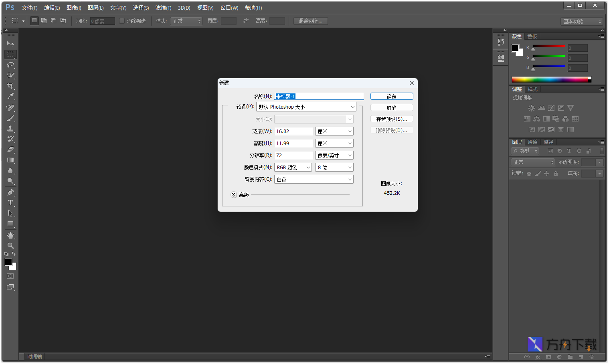Toggle the 消除锯齿 anti-alias checkbox
Screen dimensions: 609x364
click(122, 21)
